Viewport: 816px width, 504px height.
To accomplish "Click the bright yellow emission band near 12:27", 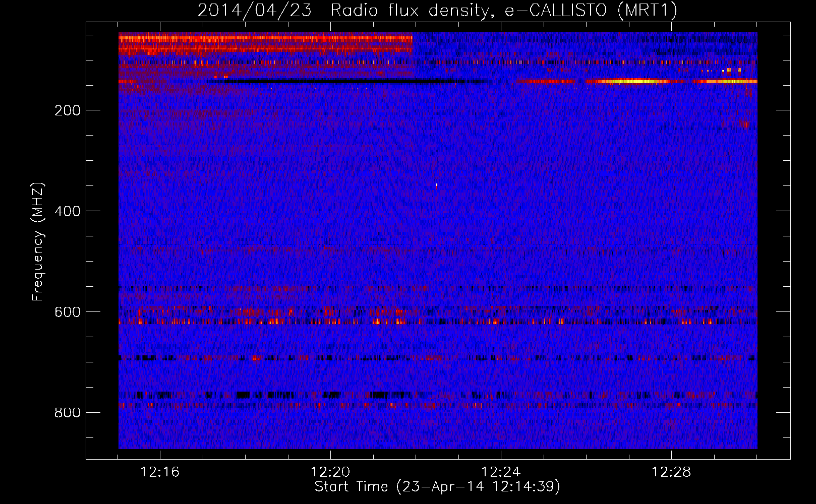I will pos(633,81).
